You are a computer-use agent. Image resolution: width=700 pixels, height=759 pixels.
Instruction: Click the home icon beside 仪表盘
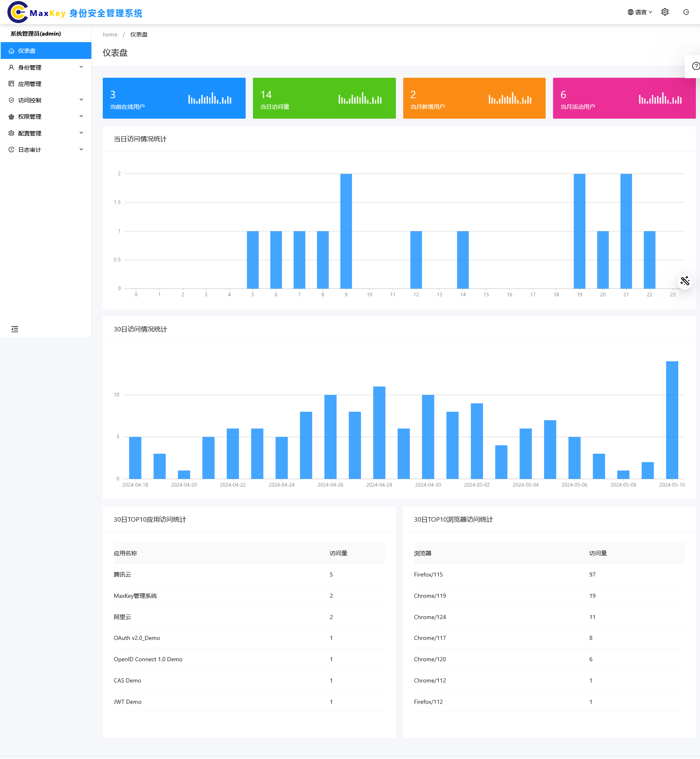(11, 51)
